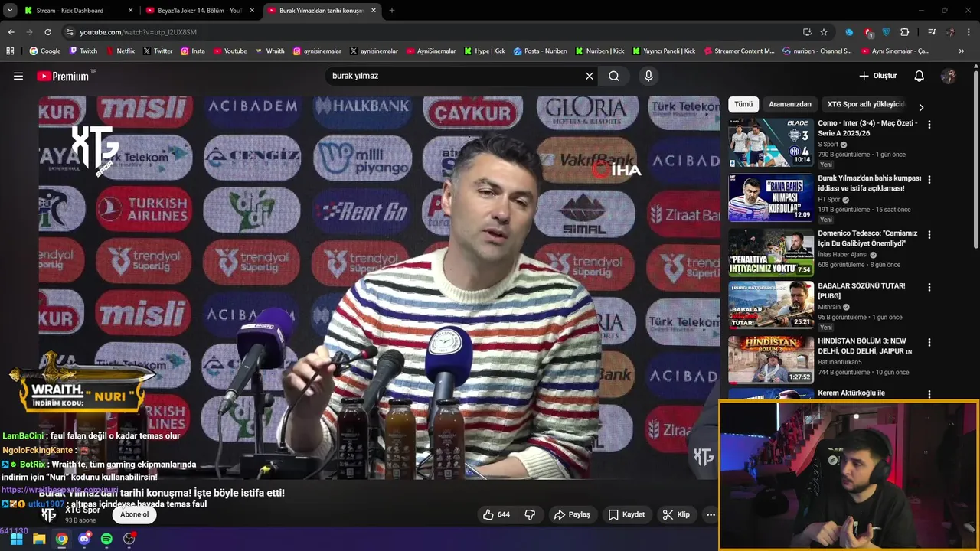Open Chrome extensions puzzle icon
The width and height of the screenshot is (980, 551).
coord(905,32)
